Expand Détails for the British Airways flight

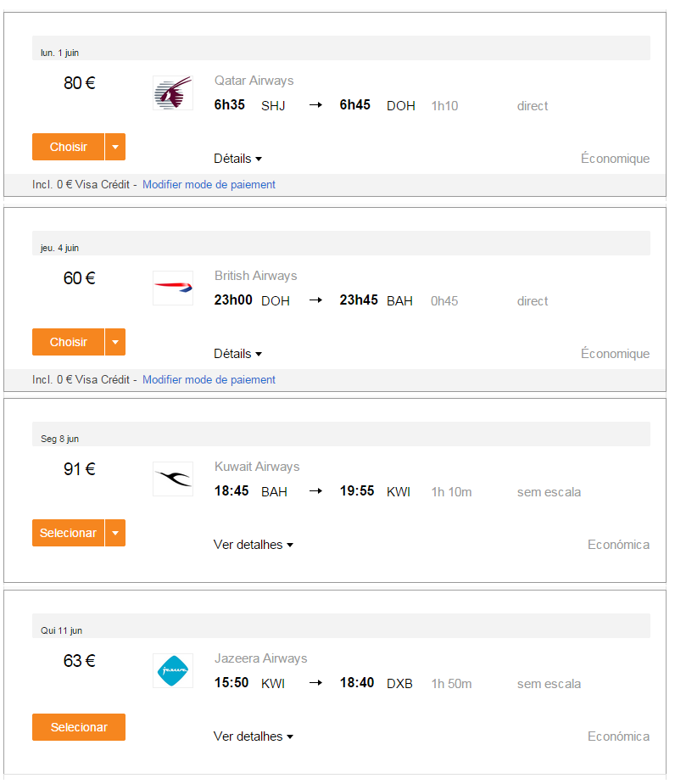tap(237, 354)
